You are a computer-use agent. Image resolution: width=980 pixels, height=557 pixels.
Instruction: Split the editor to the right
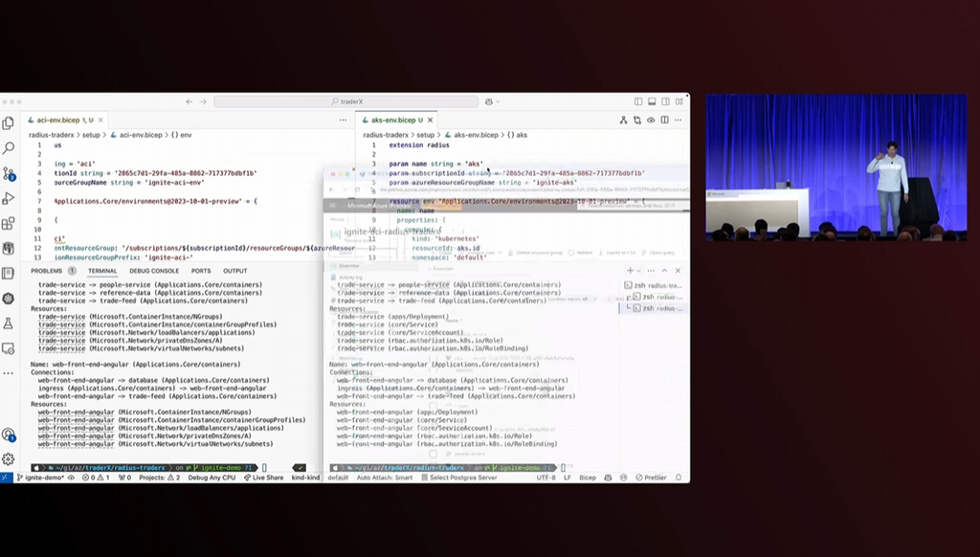664,120
